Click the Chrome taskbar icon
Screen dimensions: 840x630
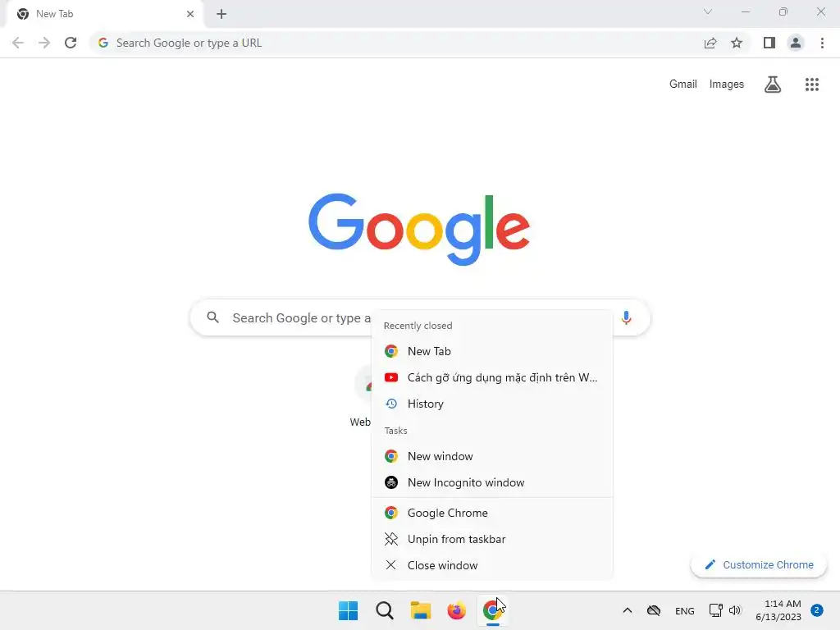click(x=492, y=610)
